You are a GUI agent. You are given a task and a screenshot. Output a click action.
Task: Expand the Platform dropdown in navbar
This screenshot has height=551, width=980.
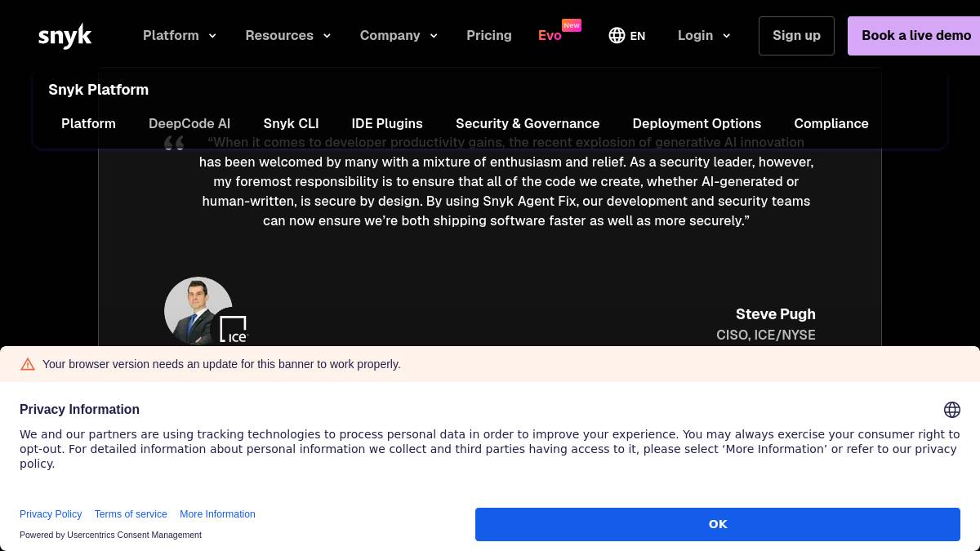click(x=180, y=35)
